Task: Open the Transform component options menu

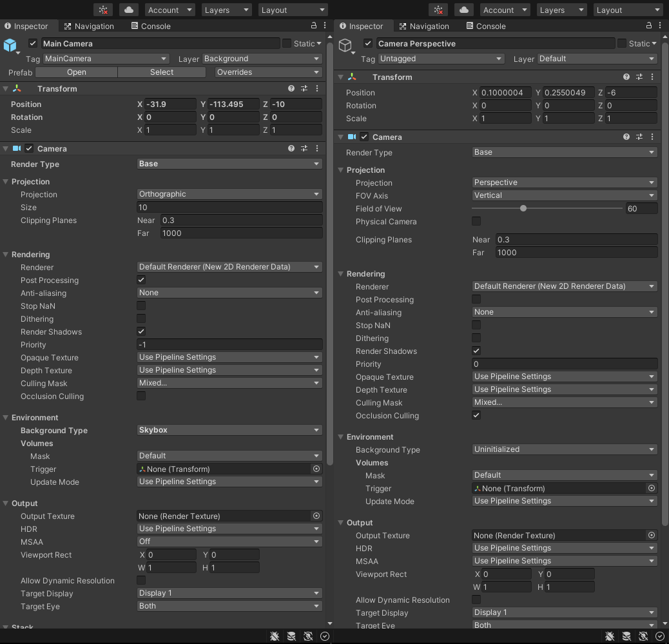Action: [316, 88]
